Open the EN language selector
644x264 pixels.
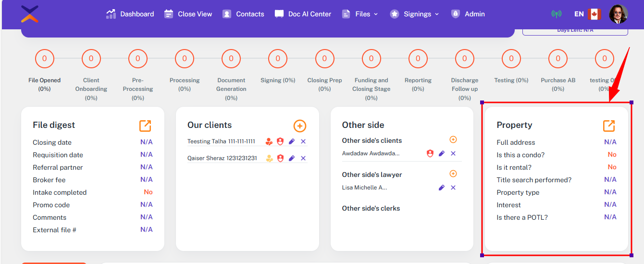[x=579, y=14]
